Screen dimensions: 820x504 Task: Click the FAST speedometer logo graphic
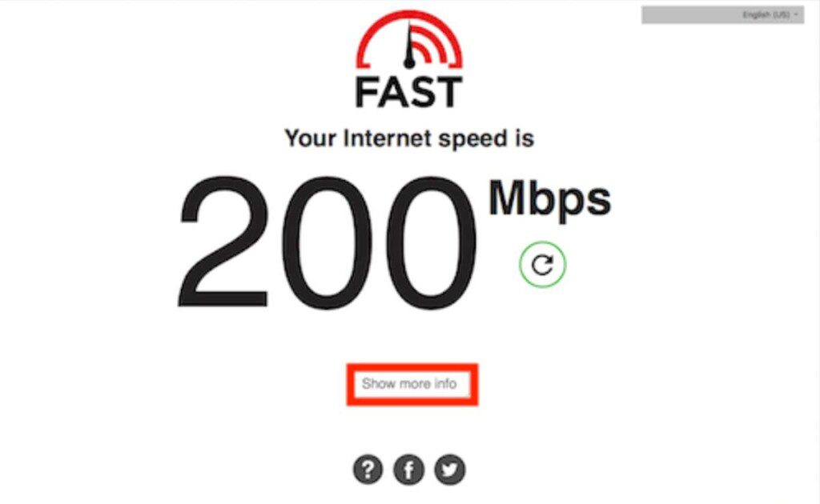coord(409,40)
